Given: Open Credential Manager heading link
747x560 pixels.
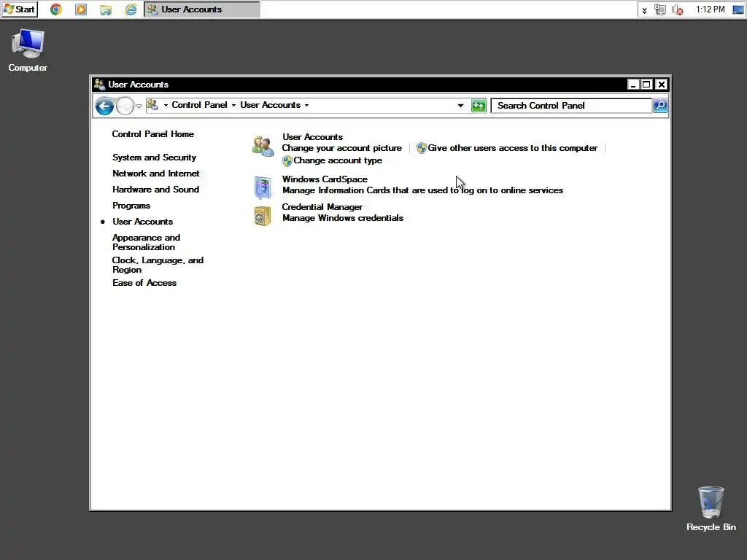Looking at the screenshot, I should tap(322, 207).
